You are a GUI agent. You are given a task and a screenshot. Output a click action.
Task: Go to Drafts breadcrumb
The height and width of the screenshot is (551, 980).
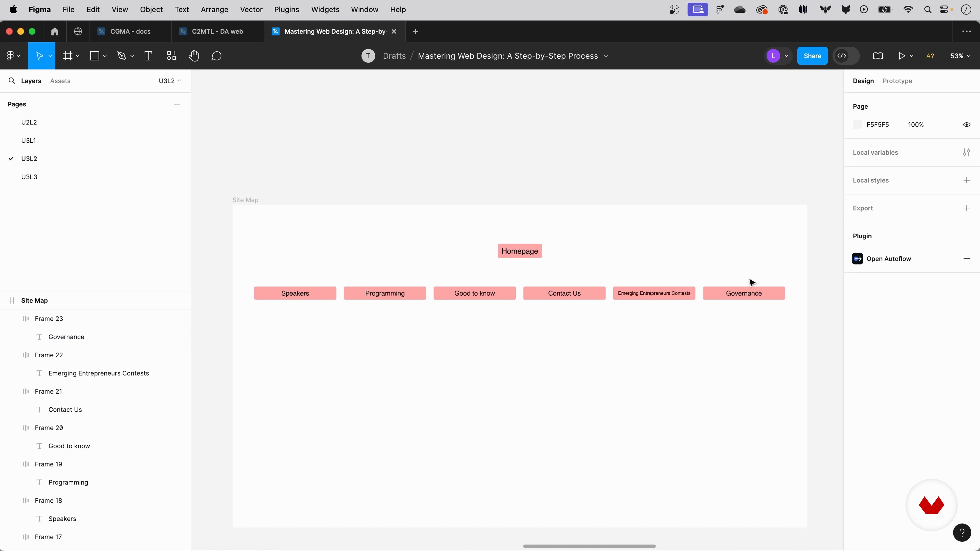(x=394, y=56)
